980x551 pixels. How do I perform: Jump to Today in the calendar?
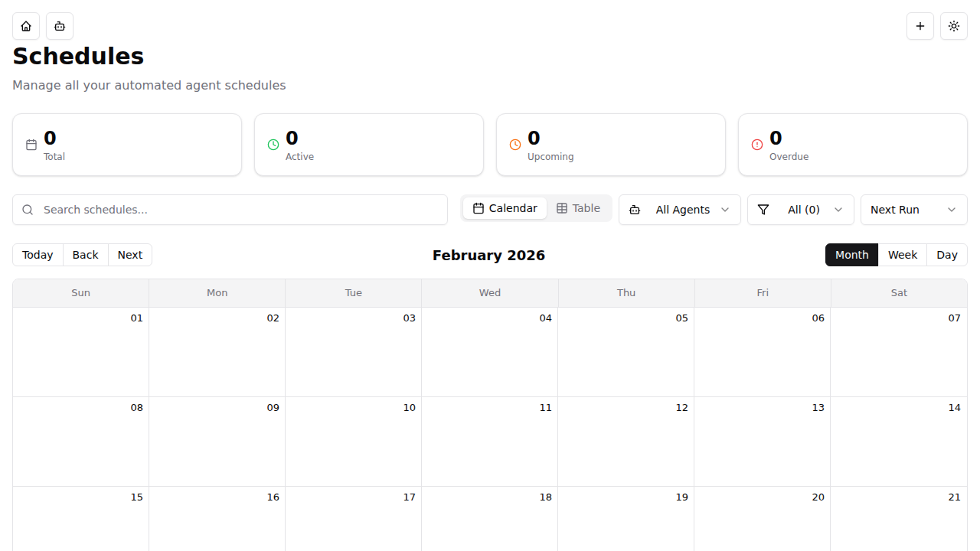click(38, 255)
